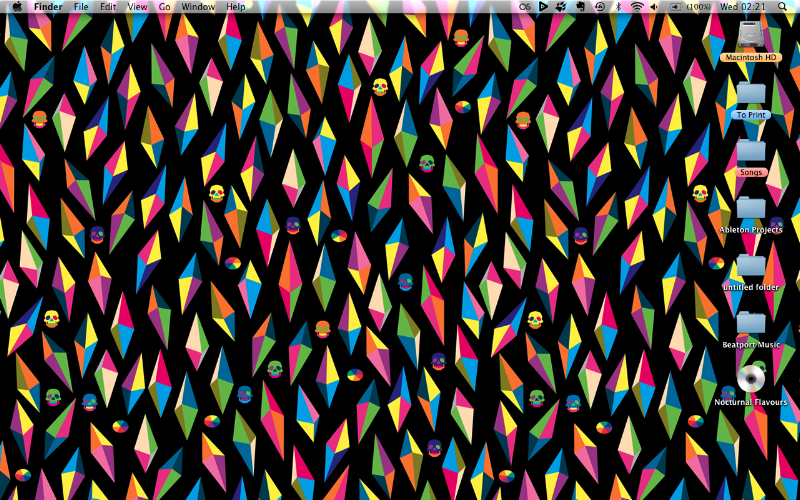Open the Edit menu

(x=108, y=7)
